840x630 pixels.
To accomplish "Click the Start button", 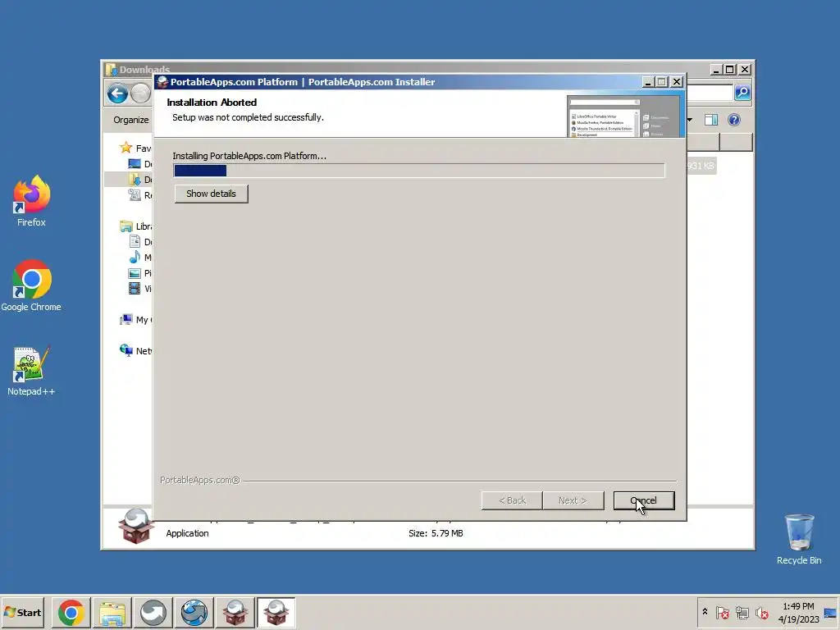I will 22,612.
